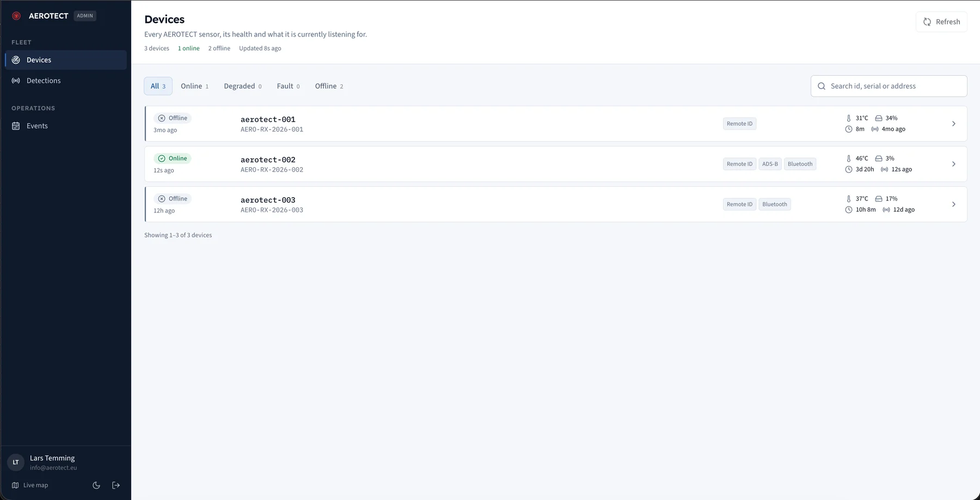Click uptime clock icon beside 3d 20h
980x500 pixels.
click(x=848, y=169)
